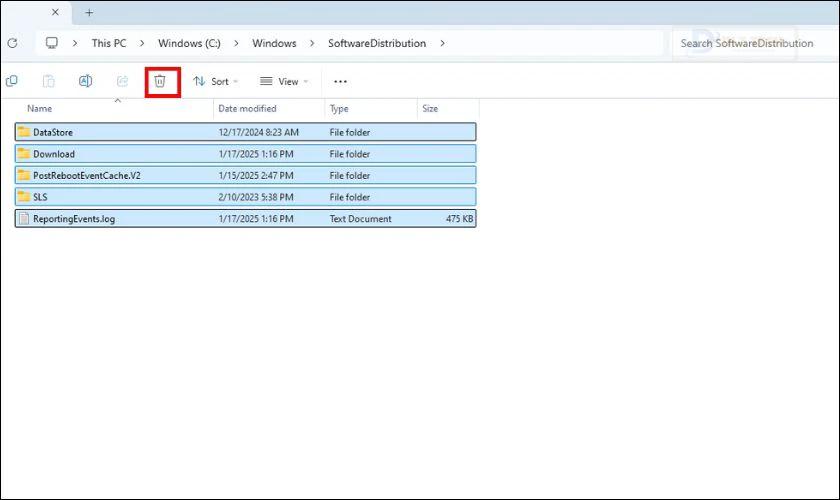Click the Delete trash can icon
Image resolution: width=840 pixels, height=500 pixels.
[160, 81]
